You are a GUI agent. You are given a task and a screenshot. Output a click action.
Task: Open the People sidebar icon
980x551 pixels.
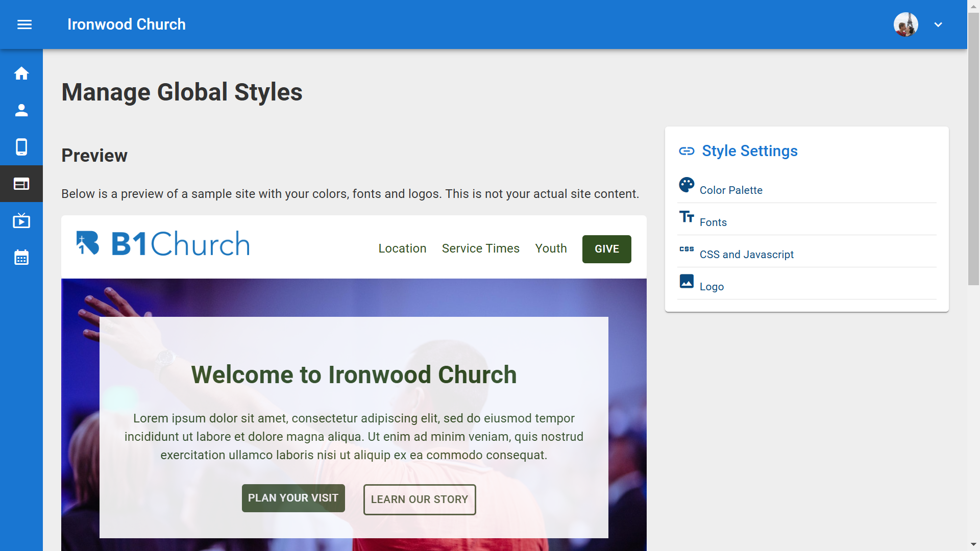[21, 110]
